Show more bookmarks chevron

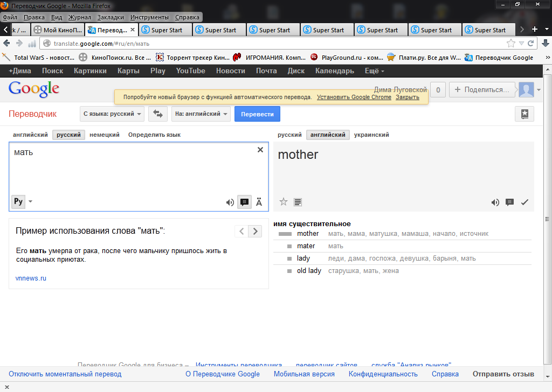point(548,57)
